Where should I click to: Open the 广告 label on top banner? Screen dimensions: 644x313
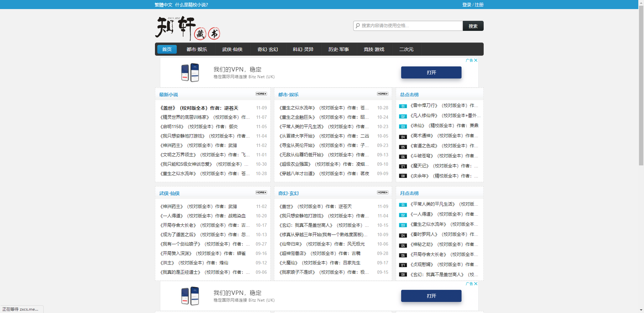point(469,60)
